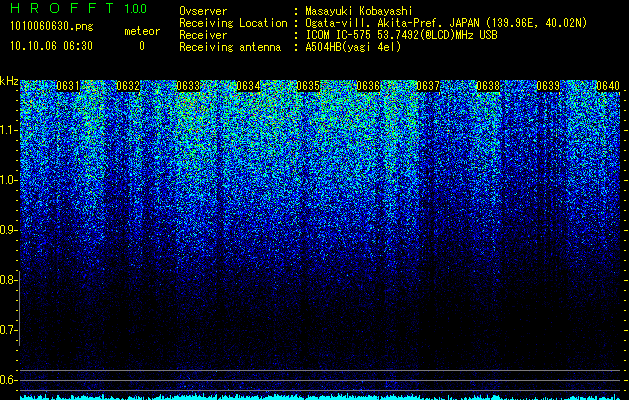This screenshot has width=629, height=400.
Task: Click the Receiving Location label
Action: coord(233,23)
